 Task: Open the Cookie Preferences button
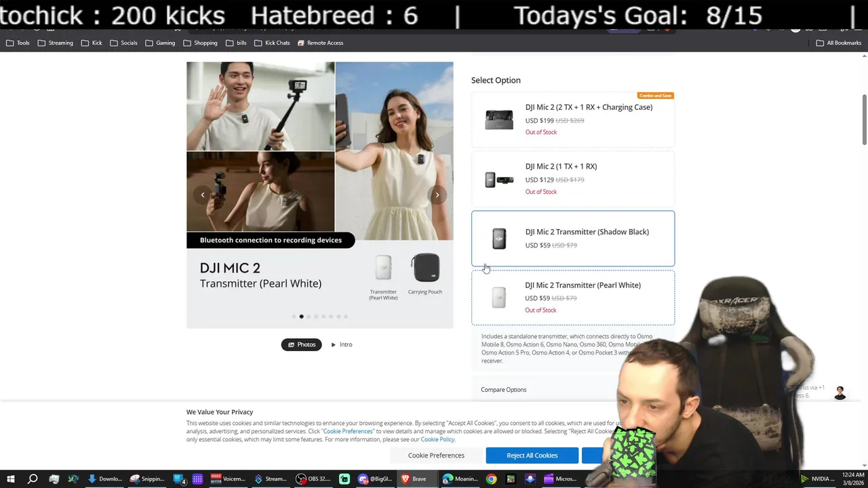pos(436,455)
